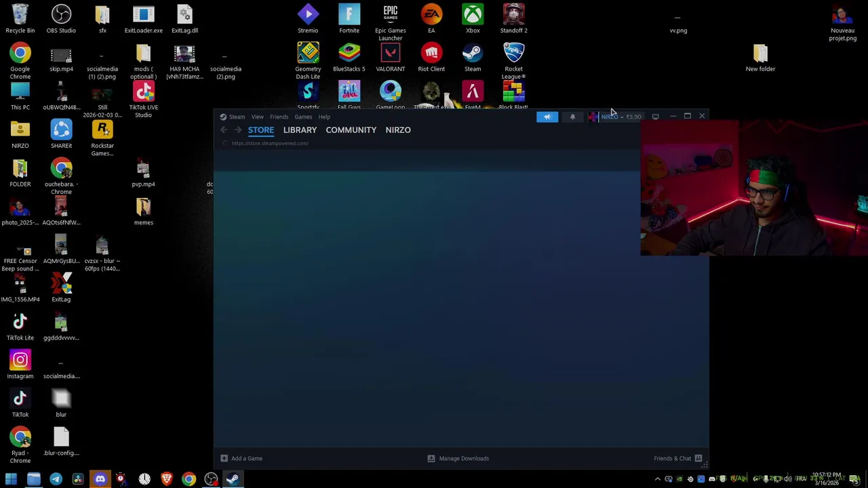Open the NIRZO profile tab
Image resolution: width=868 pixels, height=488 pixels.
(398, 129)
